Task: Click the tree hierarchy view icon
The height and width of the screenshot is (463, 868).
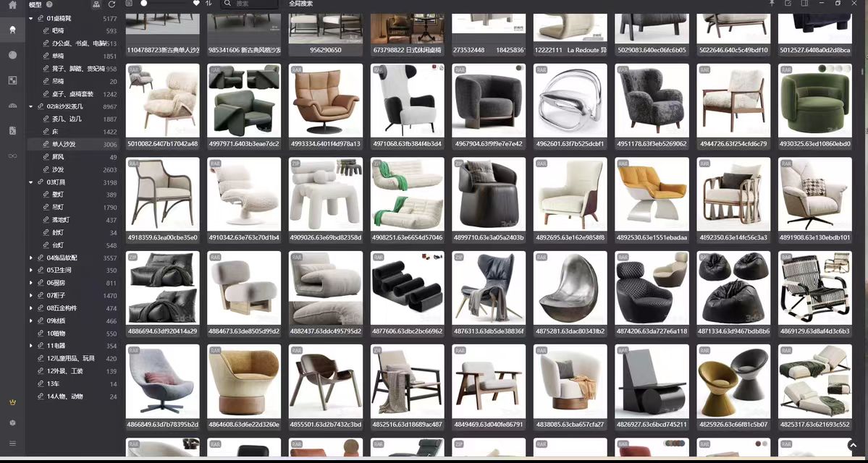Action: (x=96, y=4)
